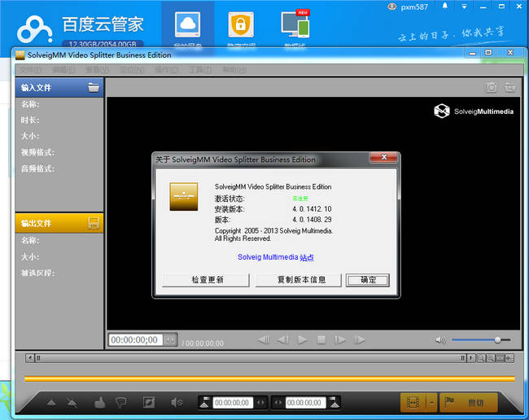Click the left marker time field
Viewport: 529px width, 420px height.
click(233, 402)
